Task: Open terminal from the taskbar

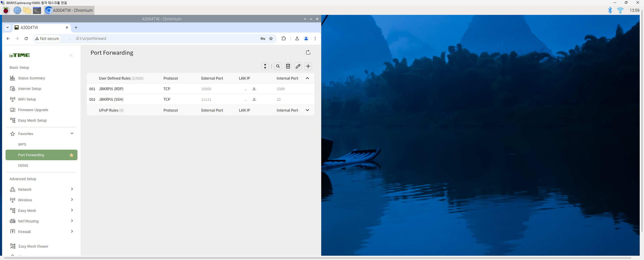Action: coord(37,11)
